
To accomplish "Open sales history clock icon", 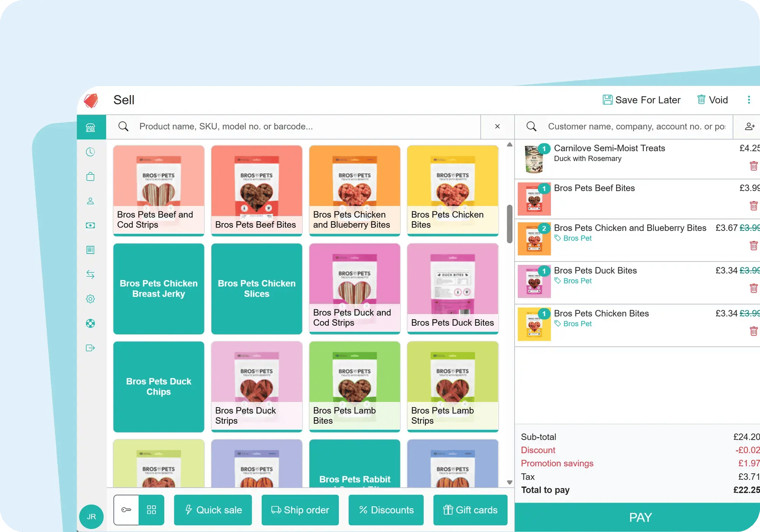I will pyautogui.click(x=90, y=152).
